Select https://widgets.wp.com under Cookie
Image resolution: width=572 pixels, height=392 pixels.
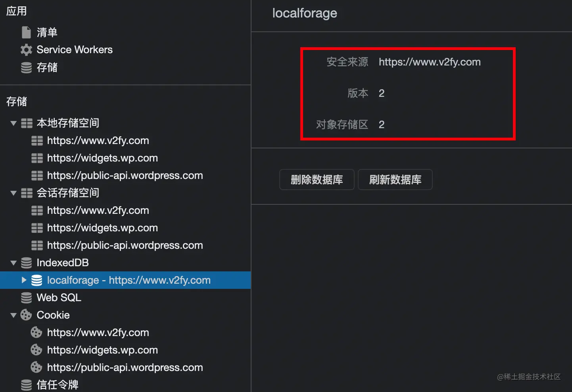coord(102,350)
